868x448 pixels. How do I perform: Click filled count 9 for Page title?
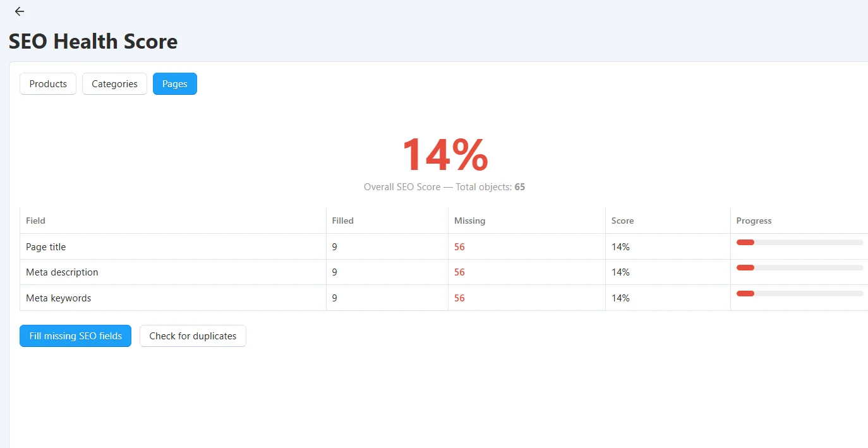tap(335, 247)
